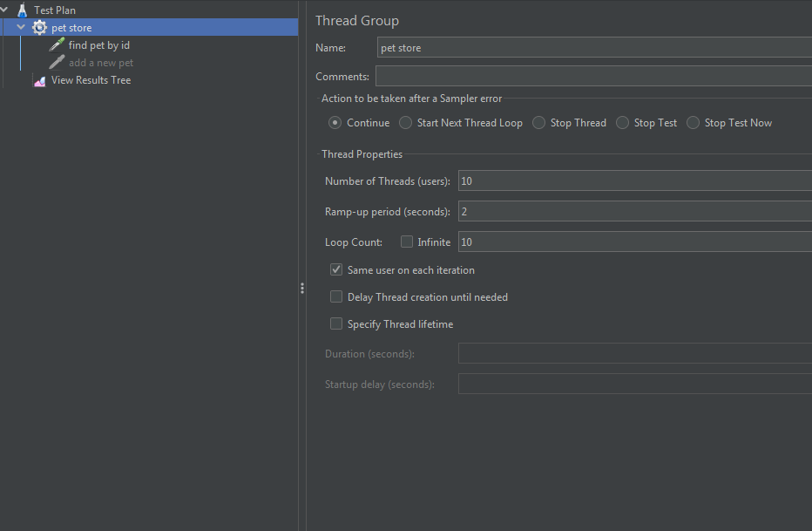Collapse the pet store thread group node
812x531 pixels.
(x=21, y=27)
